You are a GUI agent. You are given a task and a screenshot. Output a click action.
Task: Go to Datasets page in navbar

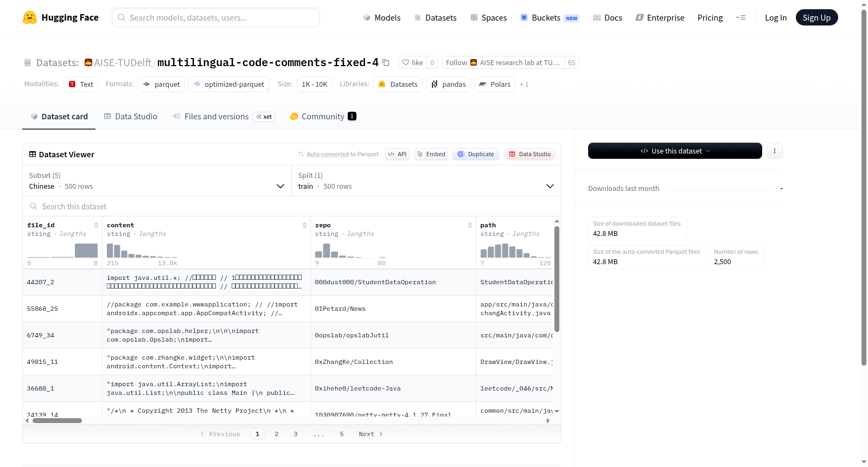[x=435, y=17]
